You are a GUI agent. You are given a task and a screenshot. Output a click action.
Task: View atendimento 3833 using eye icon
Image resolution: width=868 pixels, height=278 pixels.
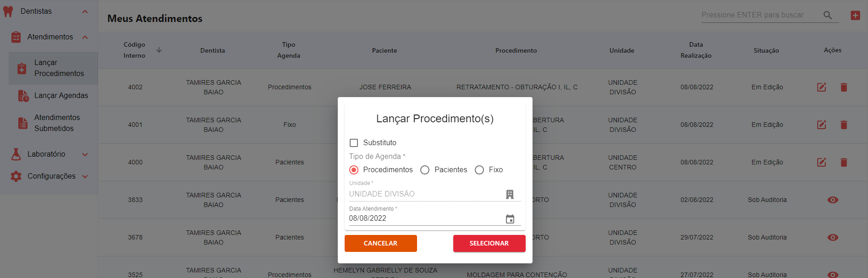pyautogui.click(x=833, y=200)
